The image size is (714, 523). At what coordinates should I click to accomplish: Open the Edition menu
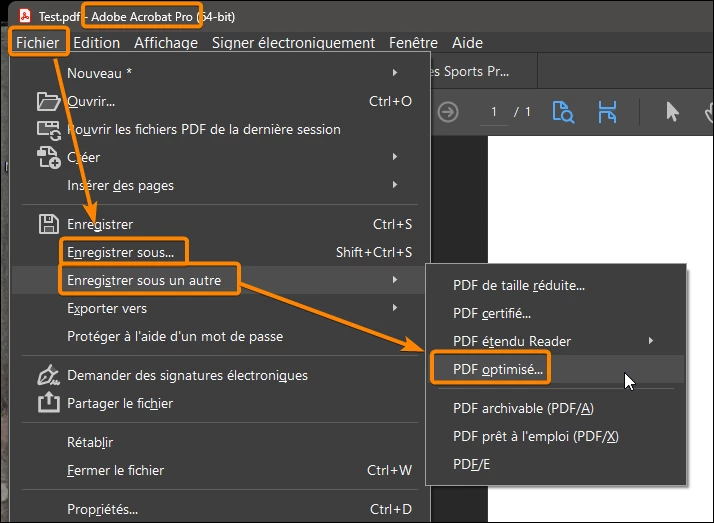tap(97, 43)
